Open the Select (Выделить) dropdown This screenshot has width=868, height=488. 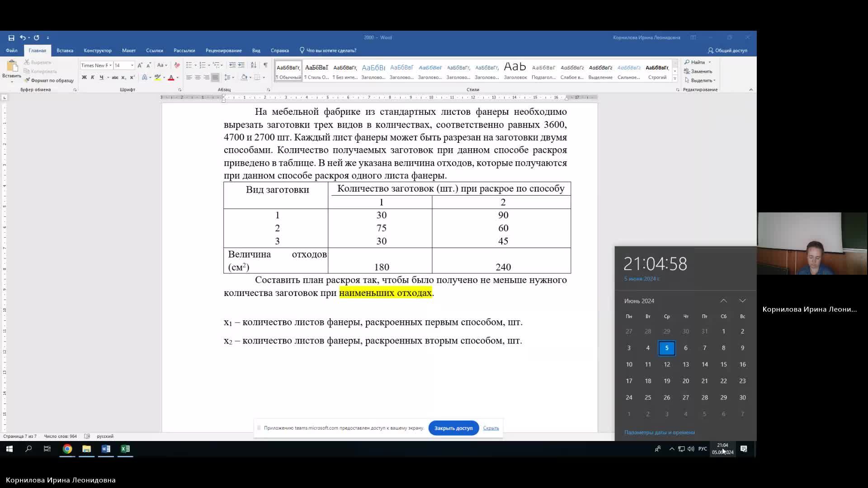[700, 80]
